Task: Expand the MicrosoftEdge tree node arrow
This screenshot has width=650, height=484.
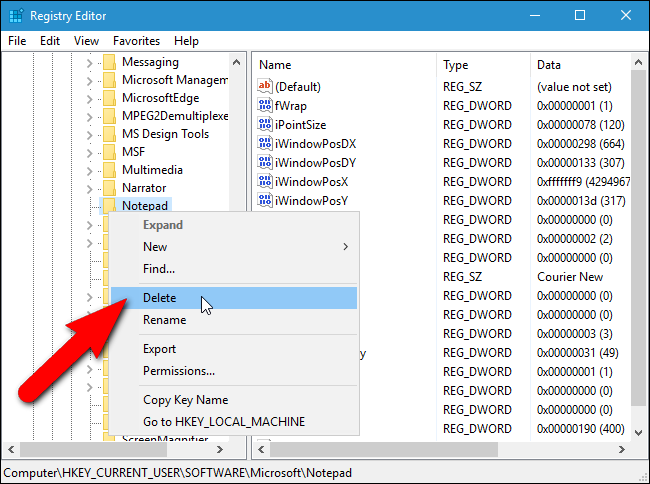Action: [x=89, y=98]
